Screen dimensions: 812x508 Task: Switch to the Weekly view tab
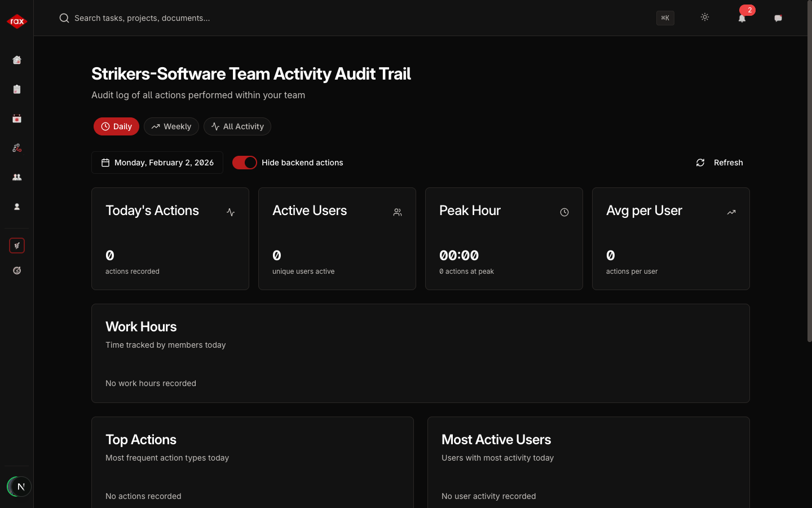[x=171, y=126]
